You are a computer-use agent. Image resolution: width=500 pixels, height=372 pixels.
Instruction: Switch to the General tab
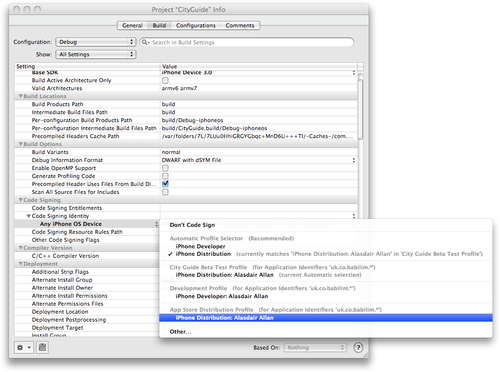tap(132, 26)
